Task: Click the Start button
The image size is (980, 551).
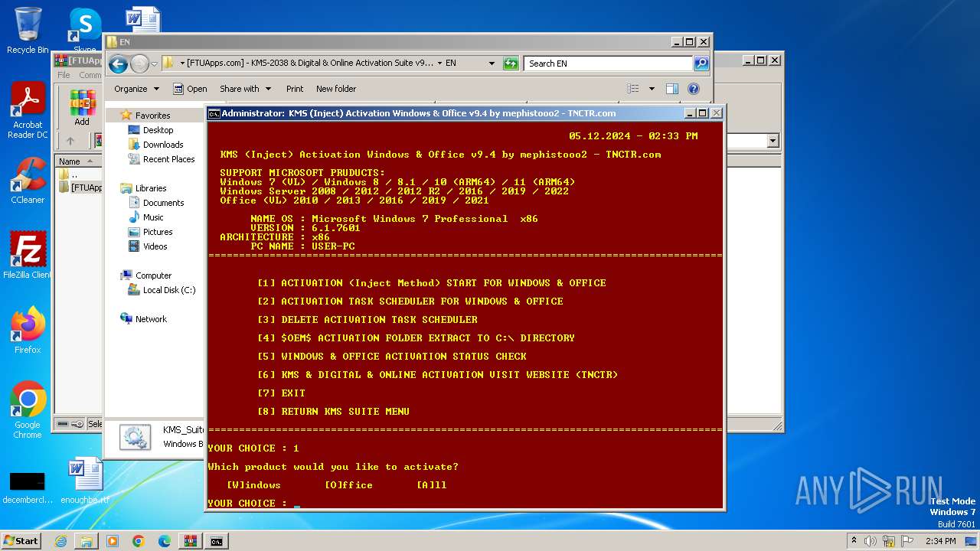Action: [21, 541]
